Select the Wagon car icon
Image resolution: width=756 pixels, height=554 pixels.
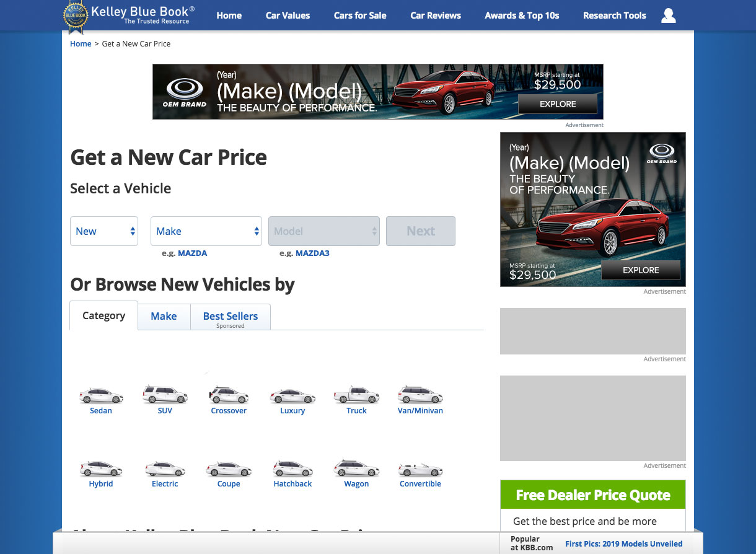click(x=356, y=468)
